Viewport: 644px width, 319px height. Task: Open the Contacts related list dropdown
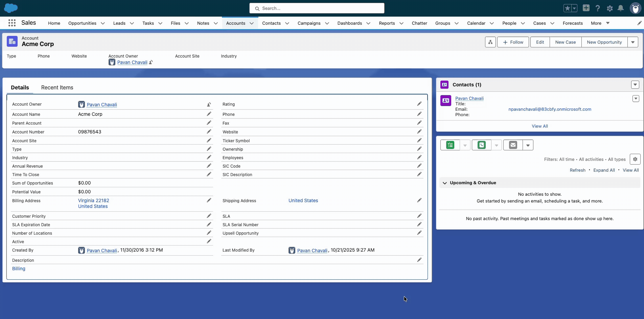click(x=635, y=85)
